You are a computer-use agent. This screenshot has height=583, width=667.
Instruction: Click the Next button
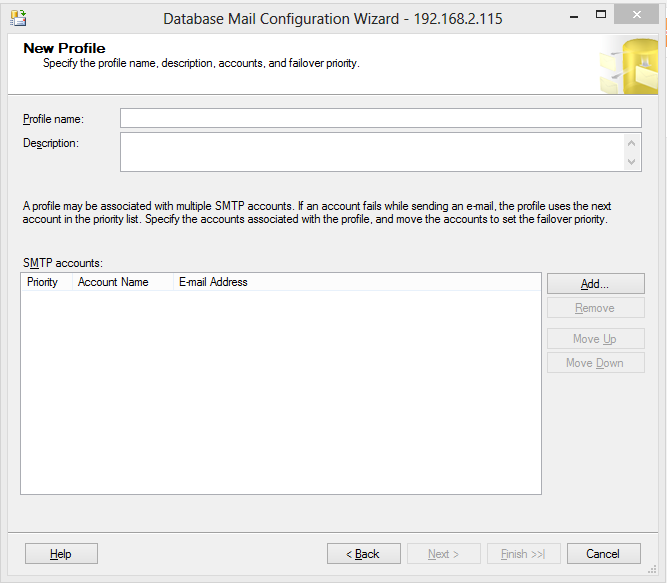444,554
